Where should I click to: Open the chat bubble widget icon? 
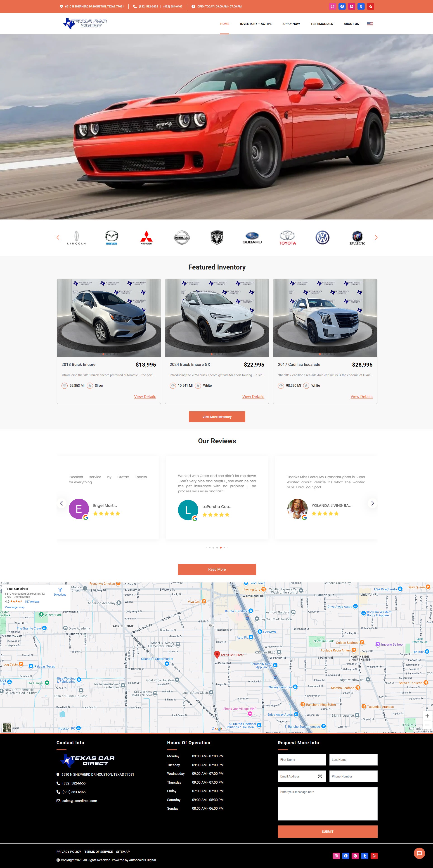[419, 853]
